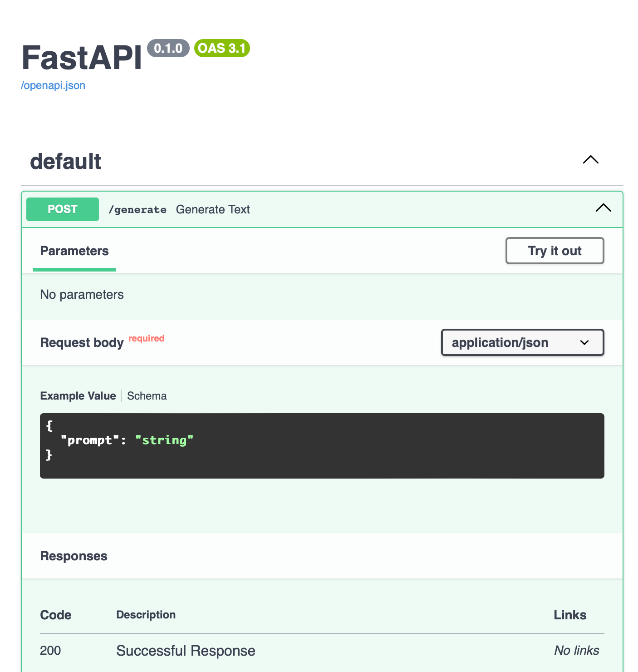Screen dimensions: 638x672
Task: Click the Description column header
Action: [146, 615]
